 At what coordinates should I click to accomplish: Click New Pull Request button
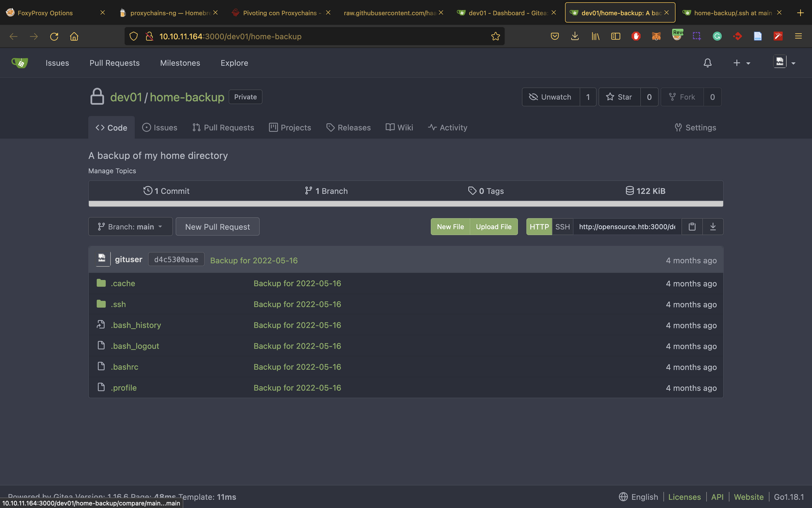[x=217, y=226]
